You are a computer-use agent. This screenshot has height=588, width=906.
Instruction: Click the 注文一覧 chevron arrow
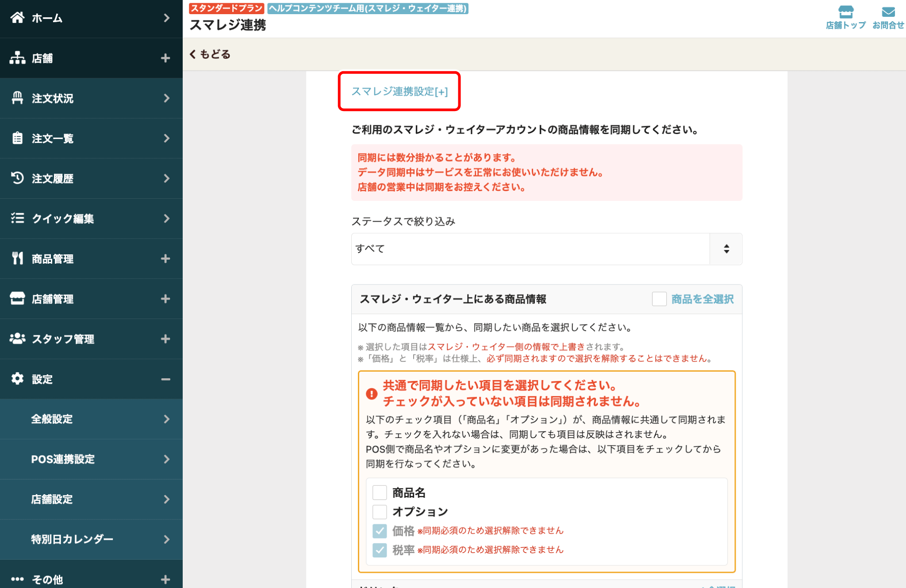166,138
